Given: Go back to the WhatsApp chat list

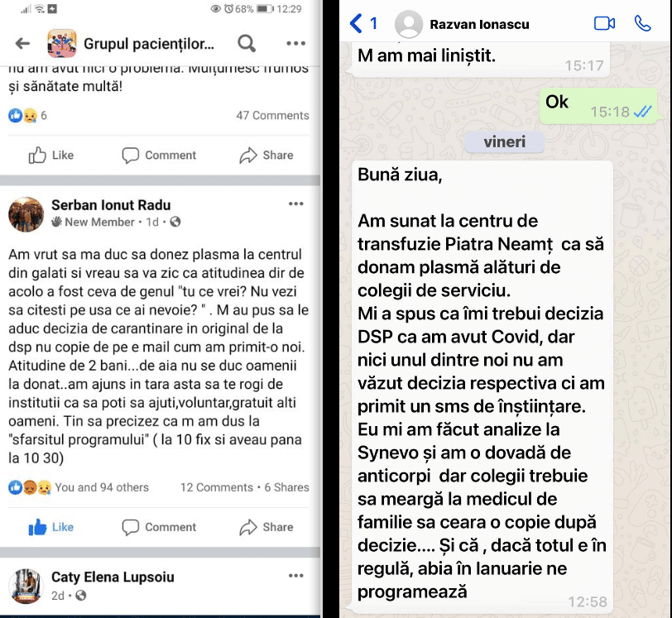Looking at the screenshot, I should click(363, 23).
